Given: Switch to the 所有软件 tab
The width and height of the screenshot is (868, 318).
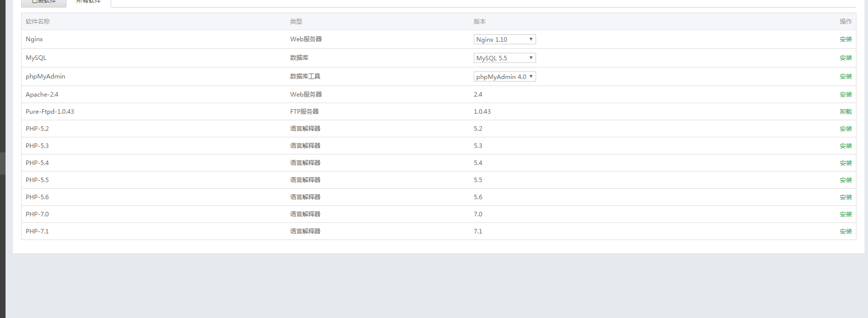Looking at the screenshot, I should (x=89, y=2).
